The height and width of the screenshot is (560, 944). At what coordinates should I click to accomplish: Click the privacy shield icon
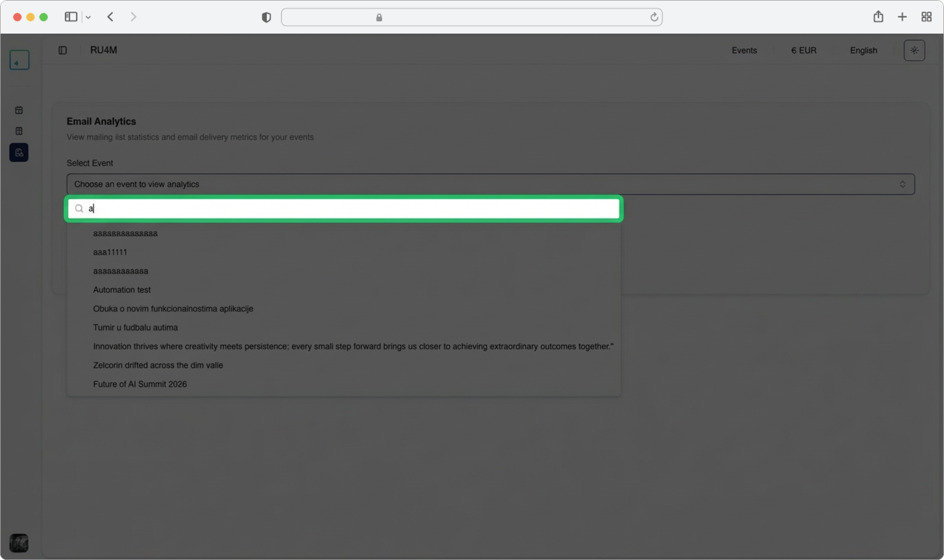pos(266,18)
